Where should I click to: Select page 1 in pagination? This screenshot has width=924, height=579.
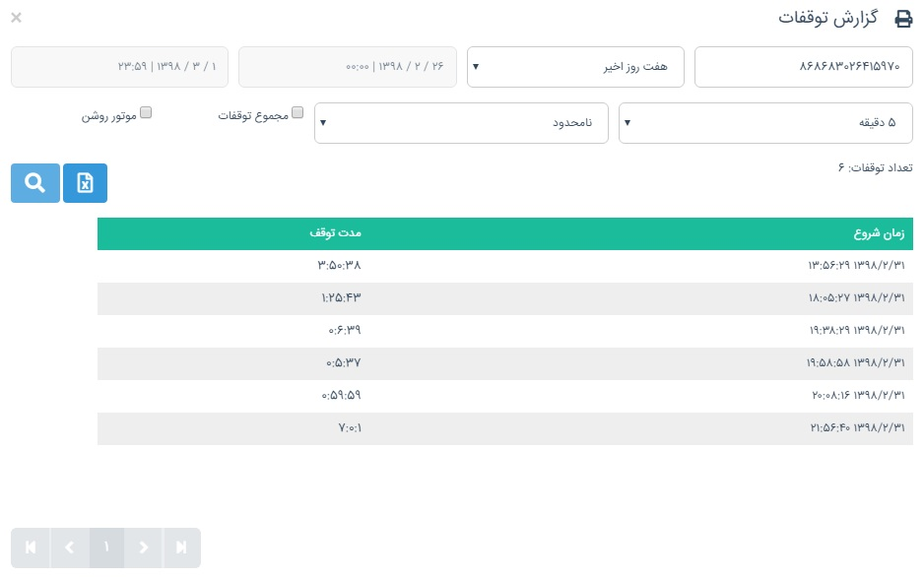pos(106,547)
